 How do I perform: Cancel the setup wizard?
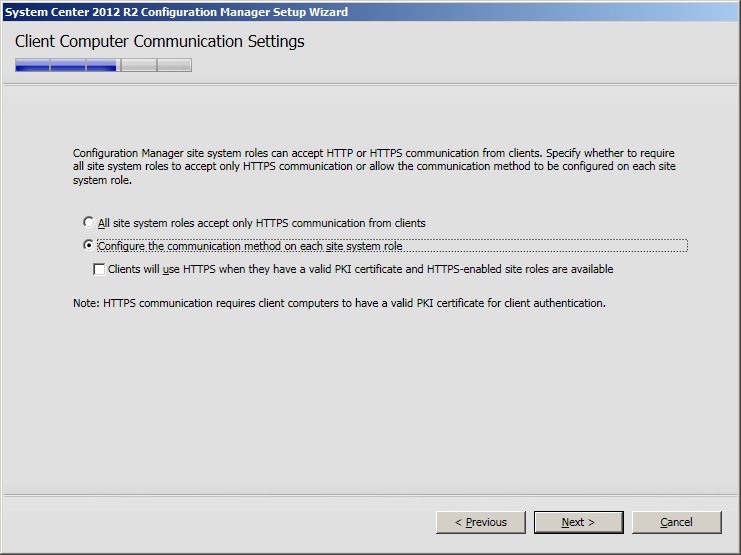(676, 522)
